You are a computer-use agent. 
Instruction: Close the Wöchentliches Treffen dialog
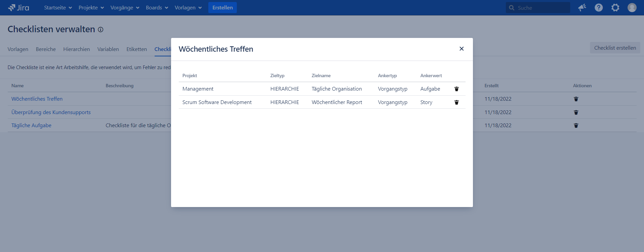coord(461,49)
